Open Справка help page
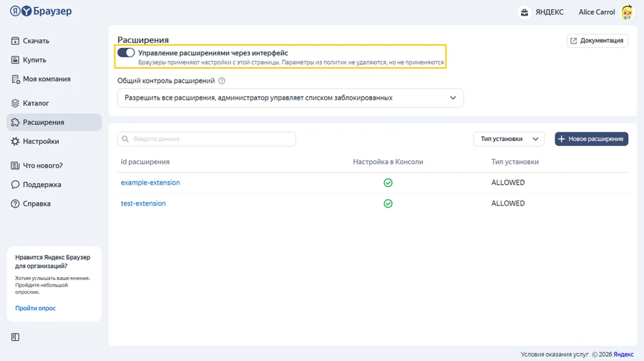Image resolution: width=644 pixels, height=361 pixels. pos(54,204)
